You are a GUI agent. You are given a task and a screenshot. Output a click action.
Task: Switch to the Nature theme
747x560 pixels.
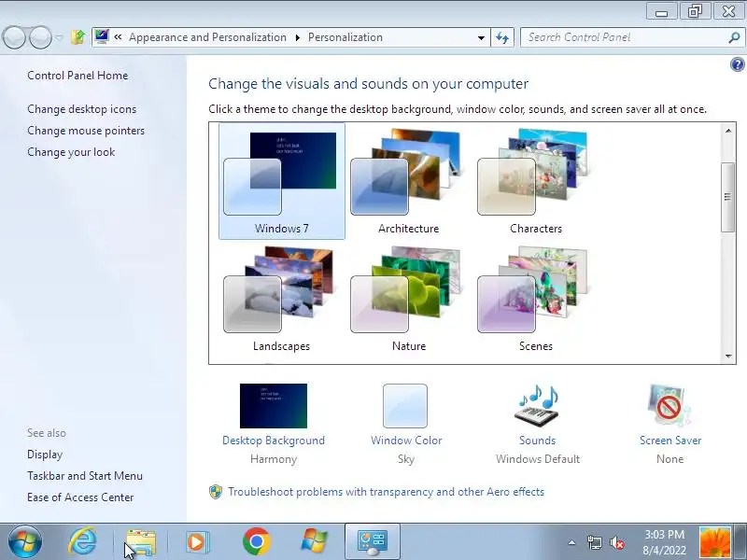408,299
